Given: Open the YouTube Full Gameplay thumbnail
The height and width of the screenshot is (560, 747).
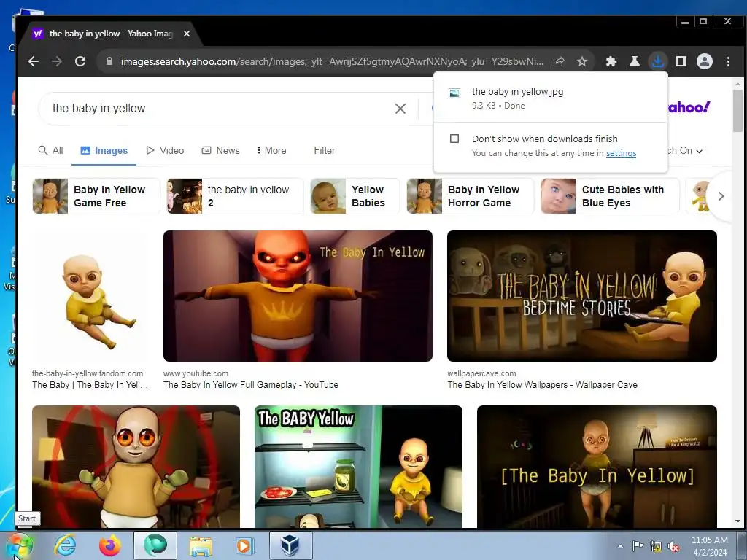Looking at the screenshot, I should pyautogui.click(x=298, y=296).
